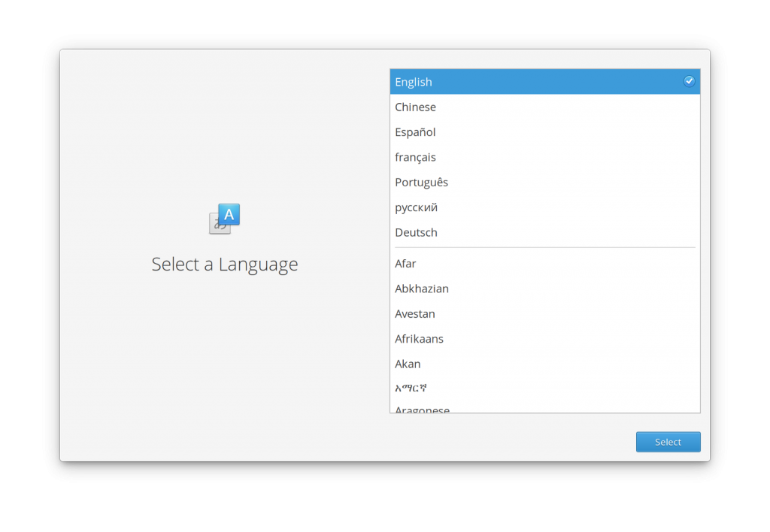The image size is (770, 532).
Task: Click the Afar language entry
Action: coord(405,264)
